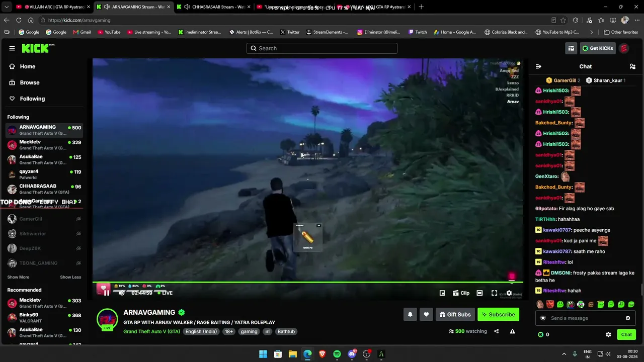644x362 pixels.
Task: Open Grand Theft Auto V (GTA) category link
Action: (x=151, y=331)
